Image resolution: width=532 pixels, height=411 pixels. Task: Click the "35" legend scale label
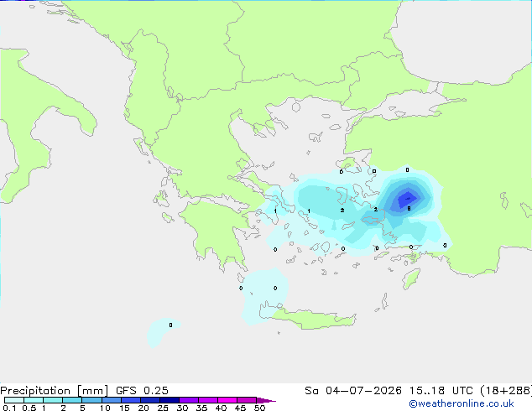click(x=201, y=408)
